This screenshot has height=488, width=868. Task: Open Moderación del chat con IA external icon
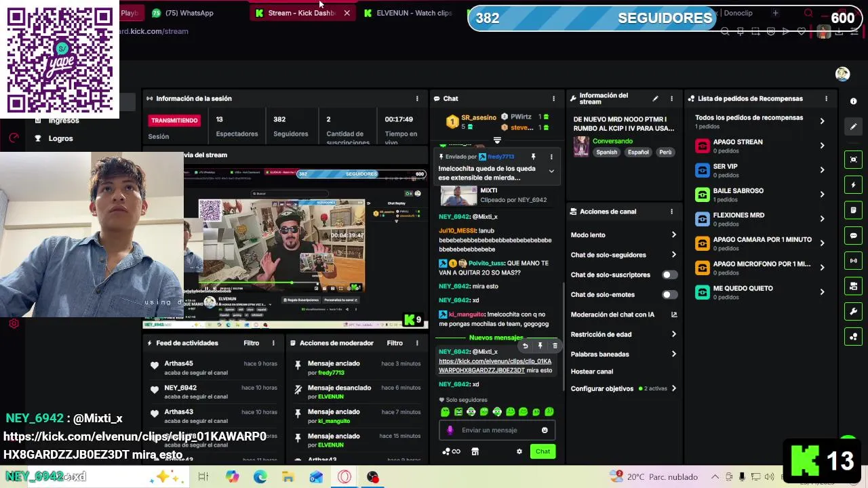tap(674, 314)
